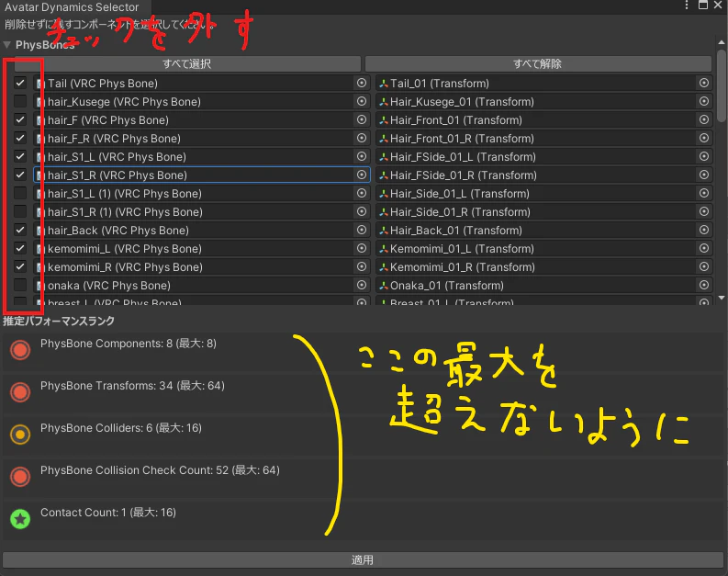Image resolution: width=728 pixels, height=576 pixels.
Task: Click the list scroll-up arrow
Action: point(721,42)
